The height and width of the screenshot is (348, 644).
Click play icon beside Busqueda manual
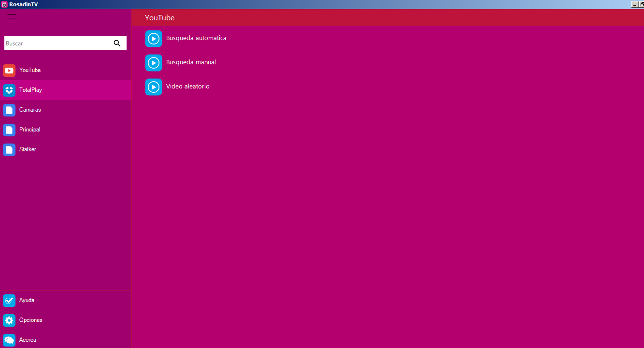coord(154,63)
